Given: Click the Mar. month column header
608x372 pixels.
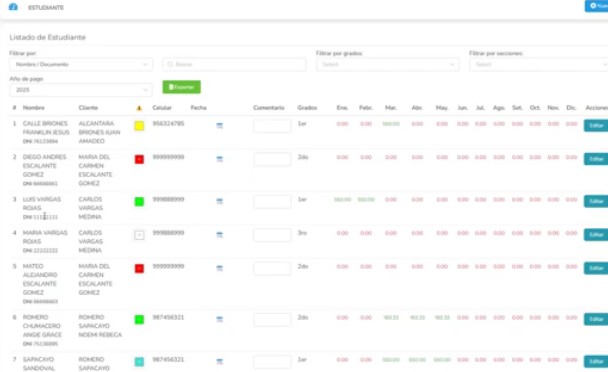Looking at the screenshot, I should click(x=390, y=108).
